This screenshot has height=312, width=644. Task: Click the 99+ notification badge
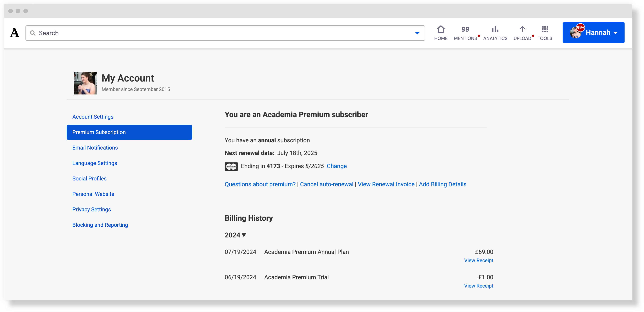coord(580,27)
